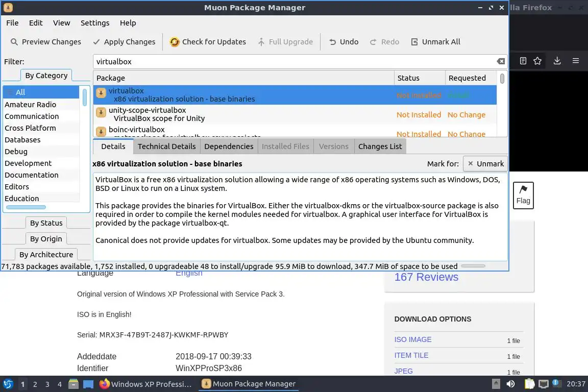
Task: Click Apply Changes in toolbar
Action: [x=124, y=42]
